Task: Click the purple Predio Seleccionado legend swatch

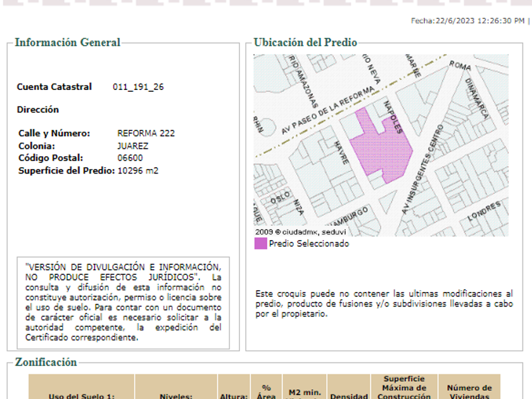Action: (x=260, y=244)
